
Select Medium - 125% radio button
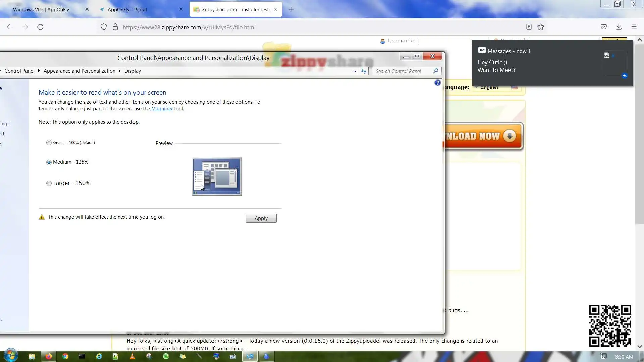49,162
